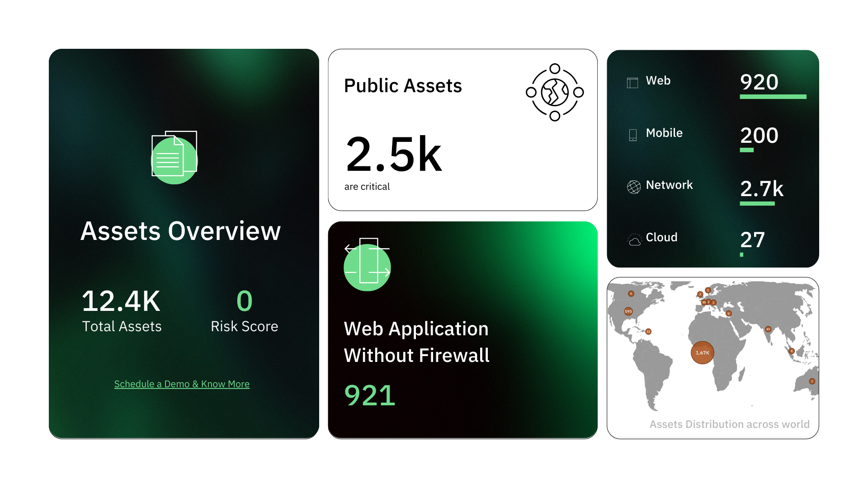Click the green 921 firewall count
This screenshot has height=488, width=868.
(370, 395)
